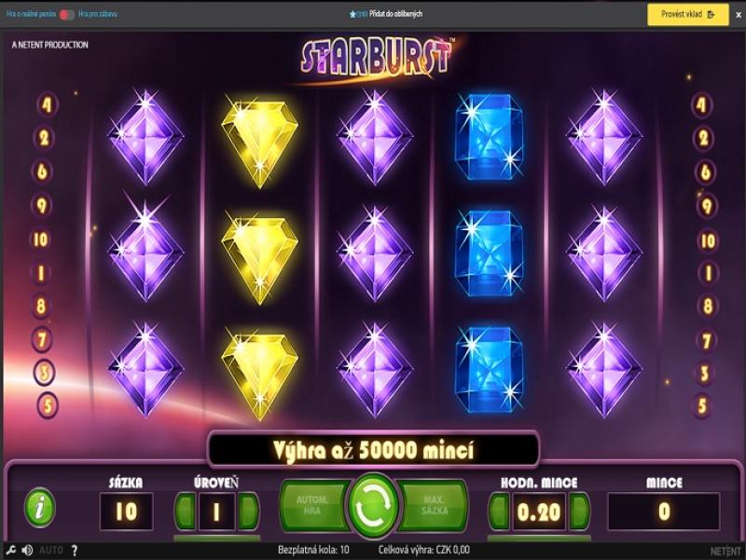Open settings with the wrench icon
Screen dimensions: 746x560
point(10,551)
